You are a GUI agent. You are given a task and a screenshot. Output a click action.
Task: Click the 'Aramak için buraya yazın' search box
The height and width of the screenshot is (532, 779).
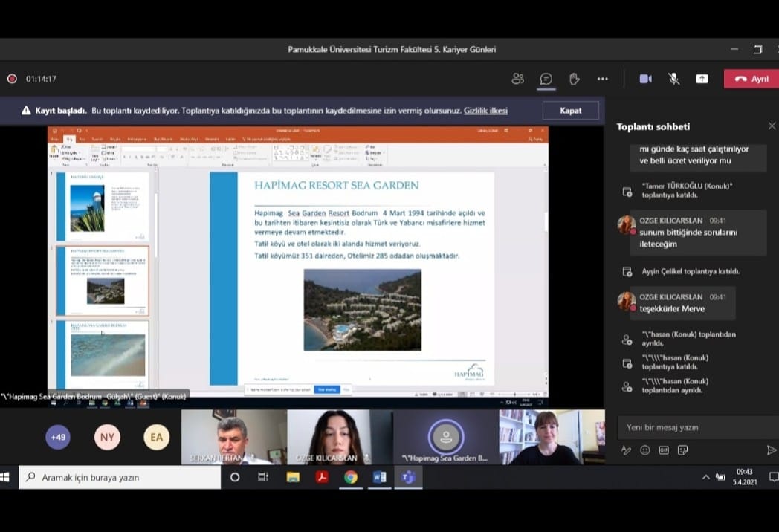120,477
